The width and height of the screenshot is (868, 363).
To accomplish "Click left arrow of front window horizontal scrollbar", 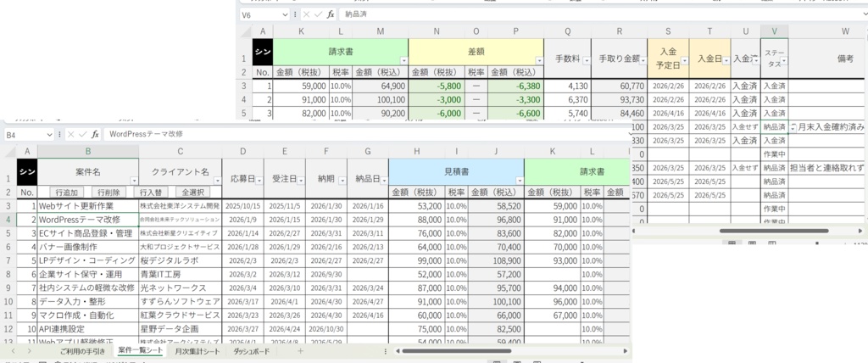I will [x=397, y=351].
